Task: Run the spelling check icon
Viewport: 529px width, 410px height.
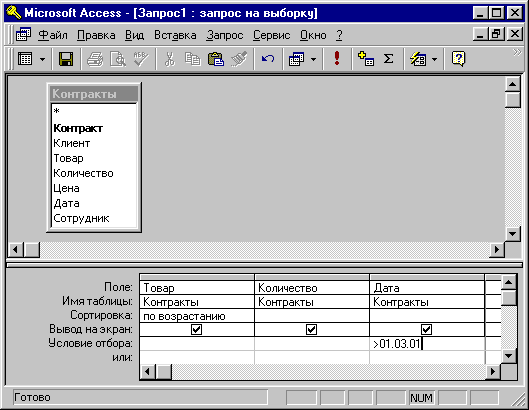Action: [x=141, y=59]
